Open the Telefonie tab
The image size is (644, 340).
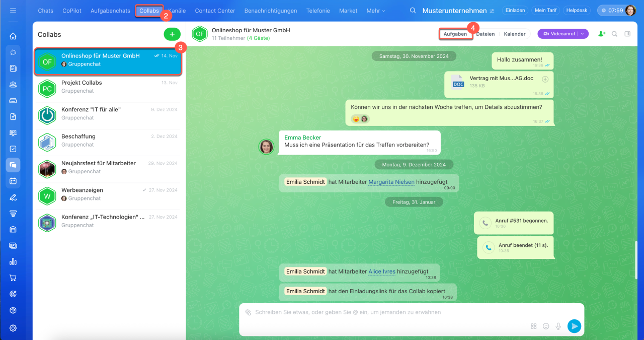[x=318, y=11]
